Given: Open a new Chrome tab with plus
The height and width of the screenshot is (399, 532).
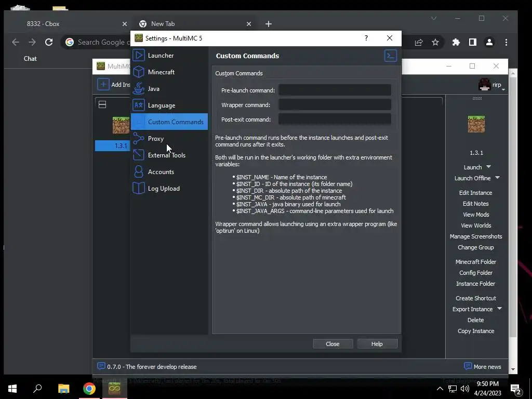Looking at the screenshot, I should click(x=269, y=24).
